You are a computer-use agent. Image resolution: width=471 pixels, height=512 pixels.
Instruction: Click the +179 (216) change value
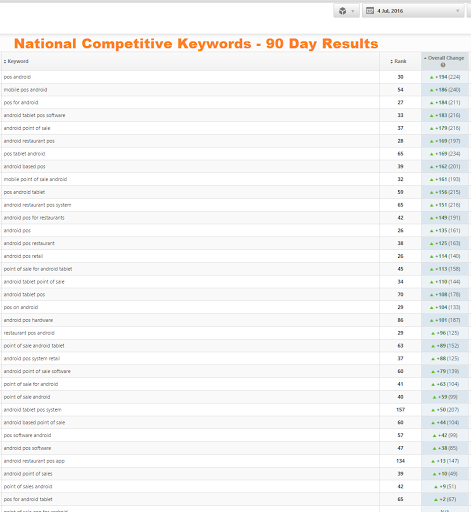(x=445, y=128)
